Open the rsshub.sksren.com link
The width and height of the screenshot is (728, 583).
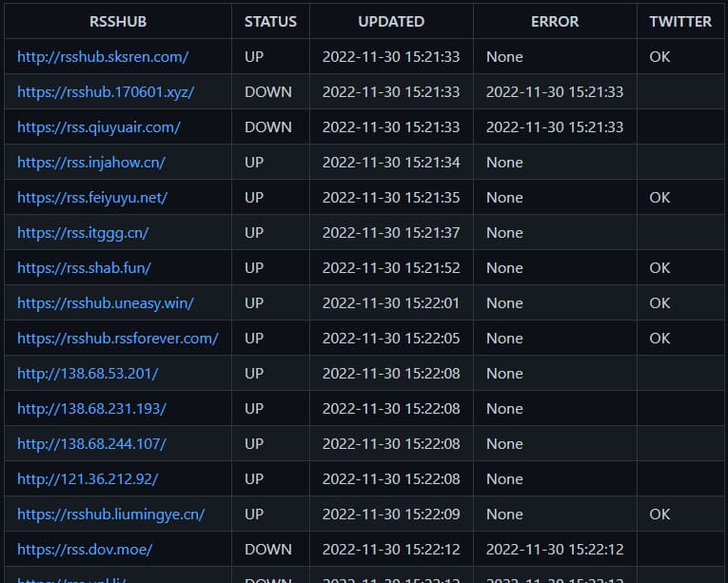tap(103, 57)
